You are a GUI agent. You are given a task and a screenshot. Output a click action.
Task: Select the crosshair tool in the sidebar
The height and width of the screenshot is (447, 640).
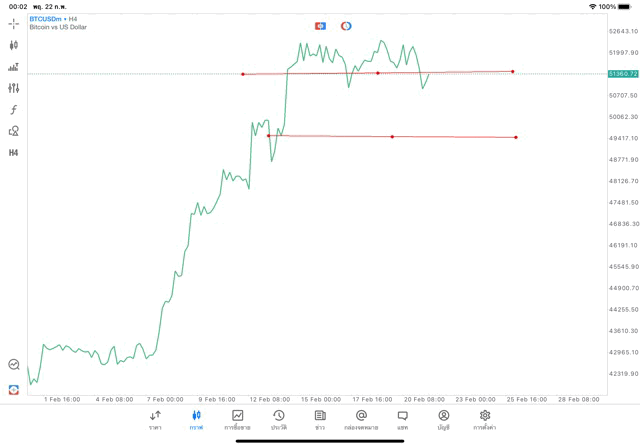[x=14, y=23]
